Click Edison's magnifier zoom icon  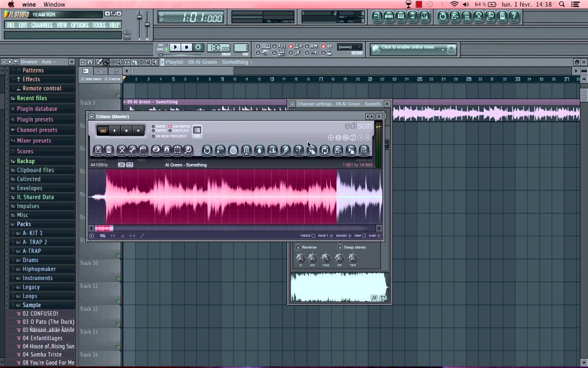188,150
